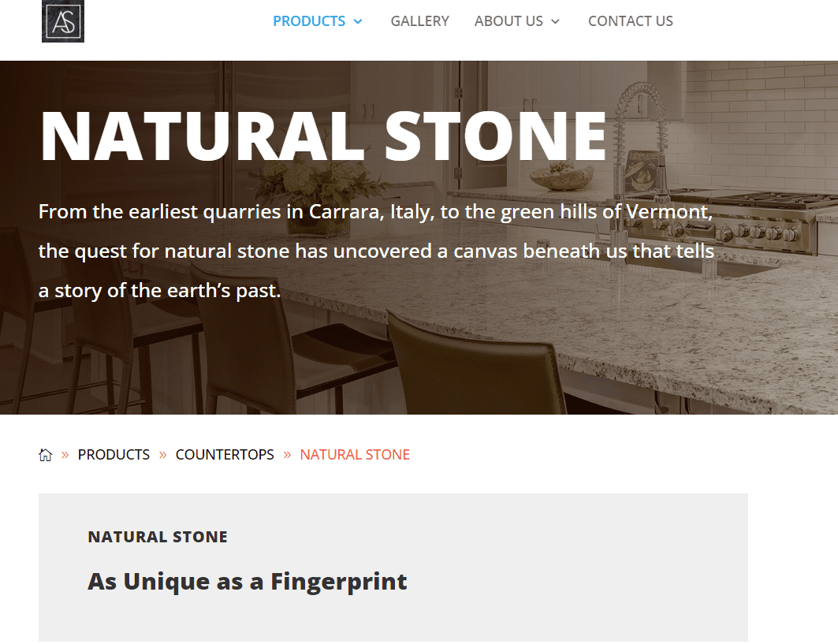Viewport: 838px width, 644px height.
Task: Click the separator after the home icon
Action: (x=65, y=455)
